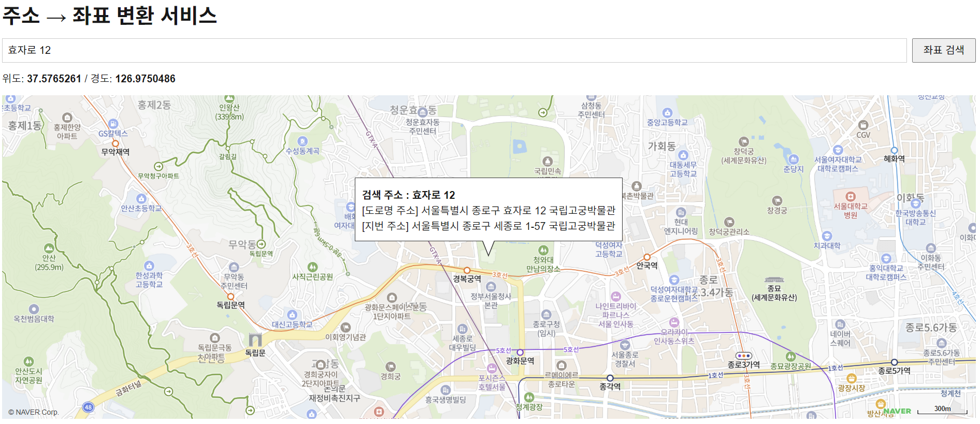Image resolution: width=980 pixels, height=424 pixels.
Task: Click the 지번 주소 line in the info window
Action: point(488,226)
